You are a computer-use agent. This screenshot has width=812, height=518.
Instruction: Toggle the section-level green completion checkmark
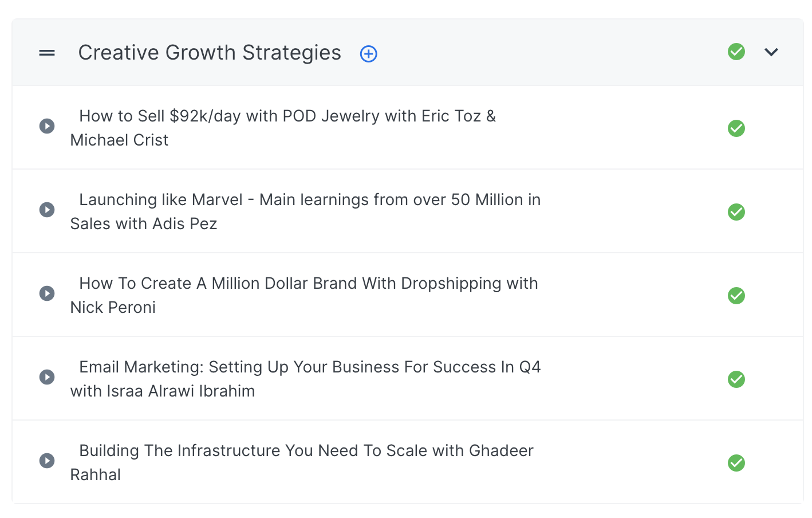tap(736, 52)
